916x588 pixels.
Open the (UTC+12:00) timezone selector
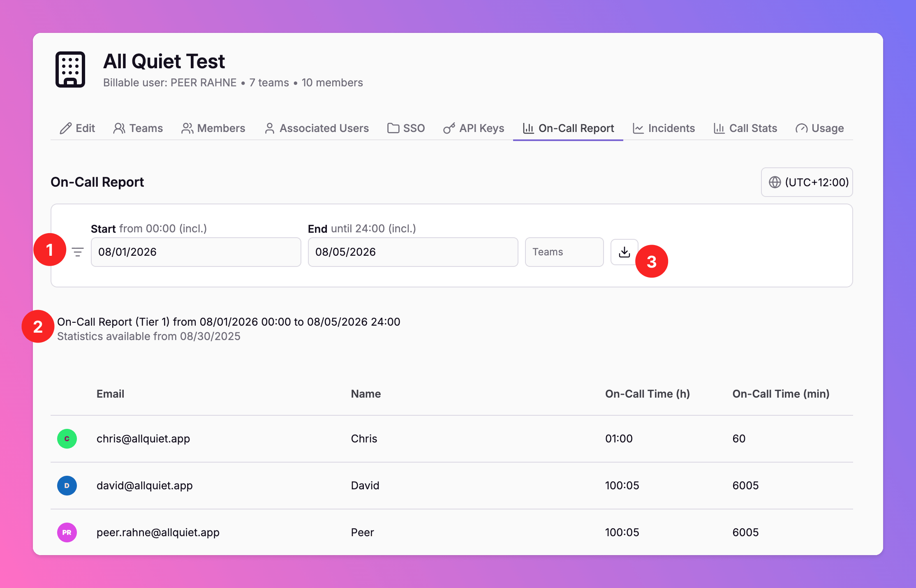tap(807, 182)
